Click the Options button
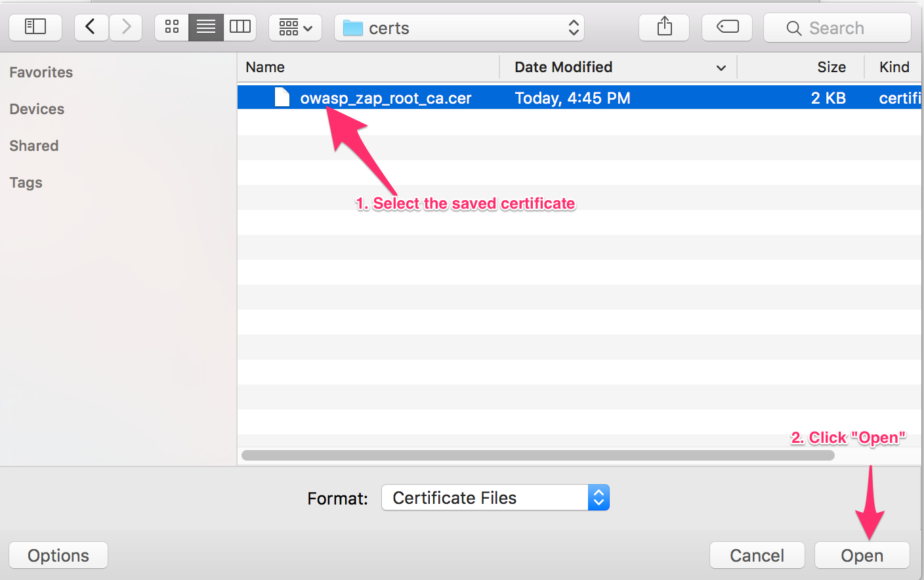Screen dimensions: 924x580 click(58, 555)
